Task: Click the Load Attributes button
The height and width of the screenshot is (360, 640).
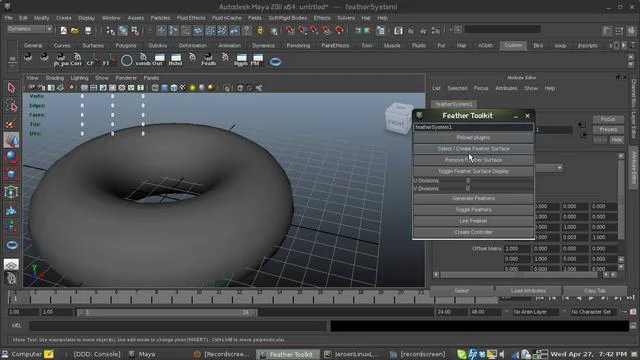Action: pos(528,291)
